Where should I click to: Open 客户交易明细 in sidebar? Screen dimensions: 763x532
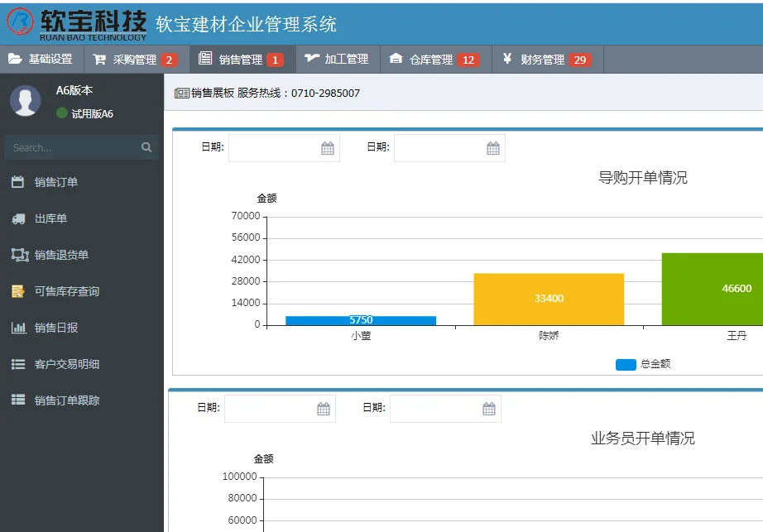pyautogui.click(x=82, y=364)
